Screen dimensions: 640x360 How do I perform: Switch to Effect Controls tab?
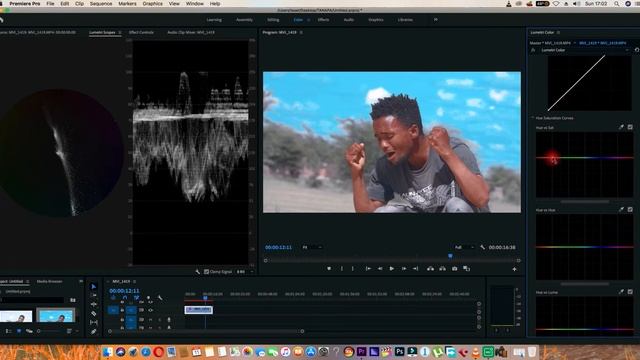pyautogui.click(x=141, y=32)
